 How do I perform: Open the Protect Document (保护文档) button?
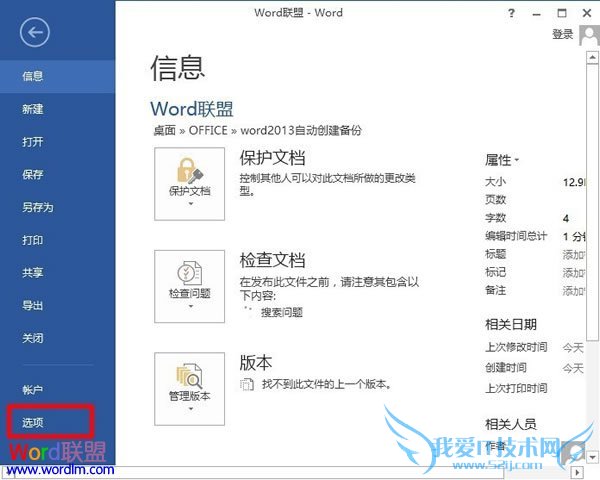point(189,184)
